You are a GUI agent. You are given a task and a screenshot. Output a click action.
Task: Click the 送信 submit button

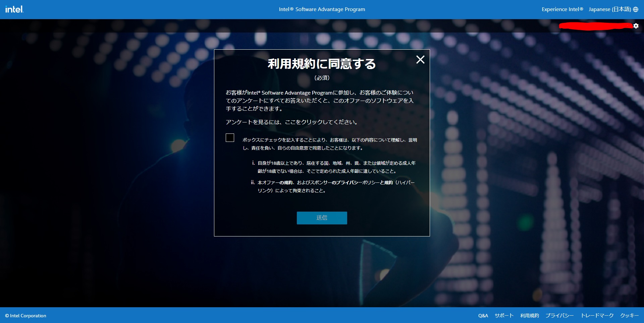pos(322,218)
